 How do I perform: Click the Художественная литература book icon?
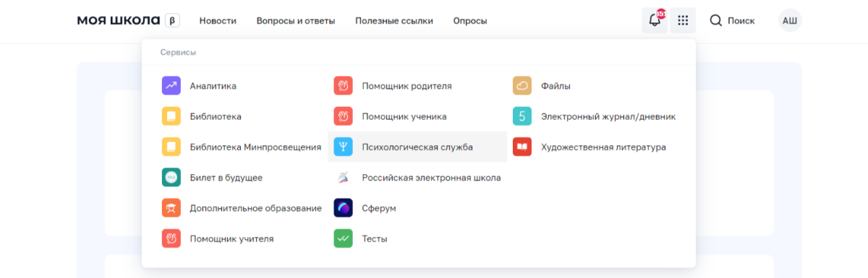tap(522, 147)
